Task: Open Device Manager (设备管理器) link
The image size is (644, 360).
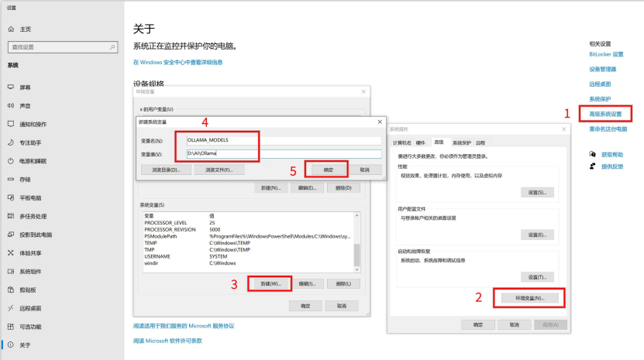Action: [x=602, y=69]
